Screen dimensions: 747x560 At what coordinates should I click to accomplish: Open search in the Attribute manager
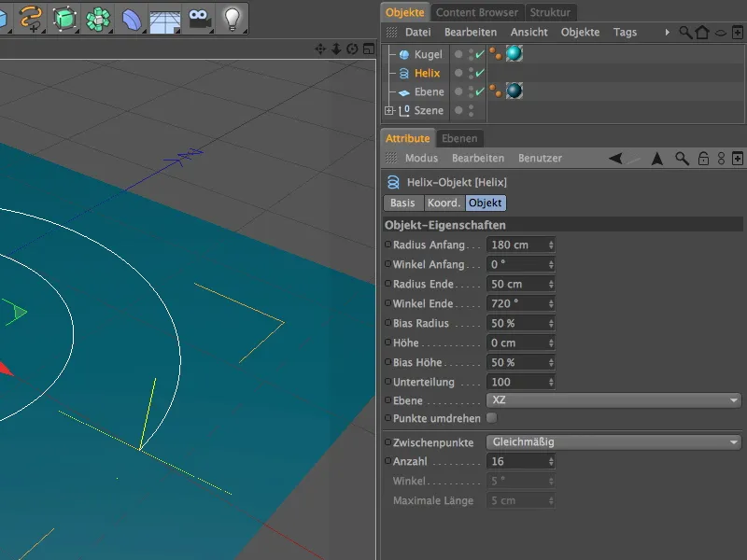pos(682,158)
